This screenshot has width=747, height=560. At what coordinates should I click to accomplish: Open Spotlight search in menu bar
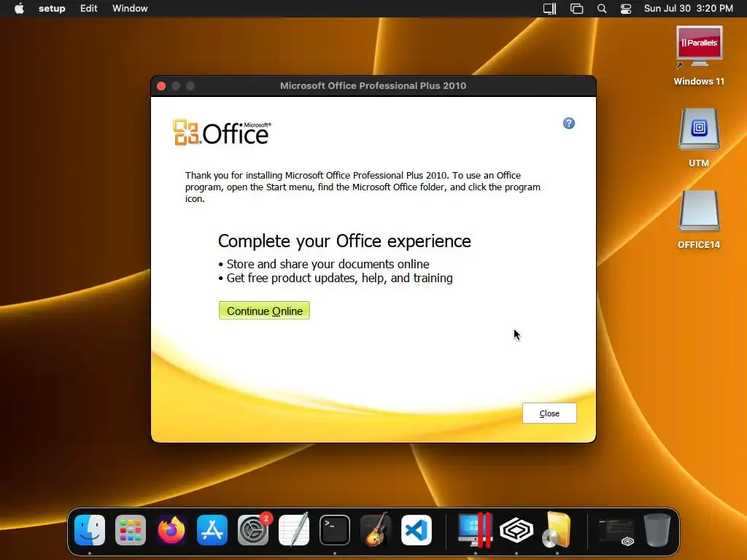602,9
